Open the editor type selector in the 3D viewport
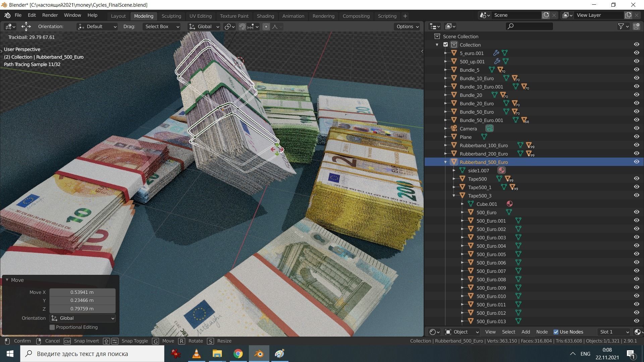Viewport: 644px width, 362px height. click(10, 26)
